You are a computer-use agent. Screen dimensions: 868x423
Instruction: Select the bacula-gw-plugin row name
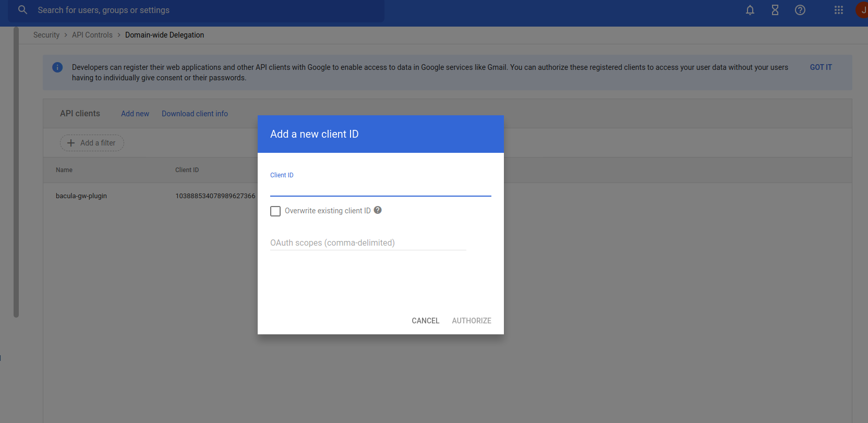pyautogui.click(x=81, y=196)
